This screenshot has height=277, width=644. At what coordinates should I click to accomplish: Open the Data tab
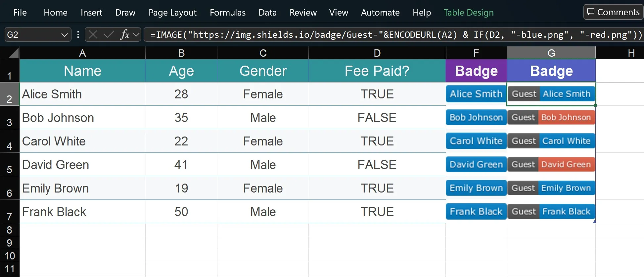point(267,13)
